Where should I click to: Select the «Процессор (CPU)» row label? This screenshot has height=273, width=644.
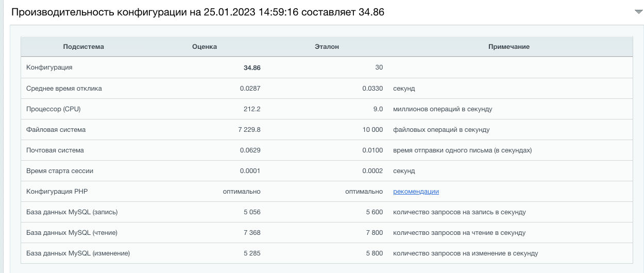(54, 109)
